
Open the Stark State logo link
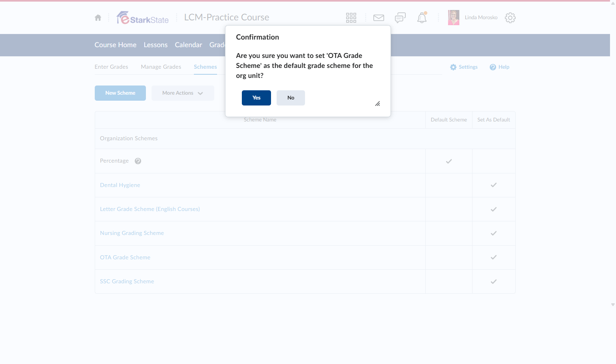tap(143, 18)
